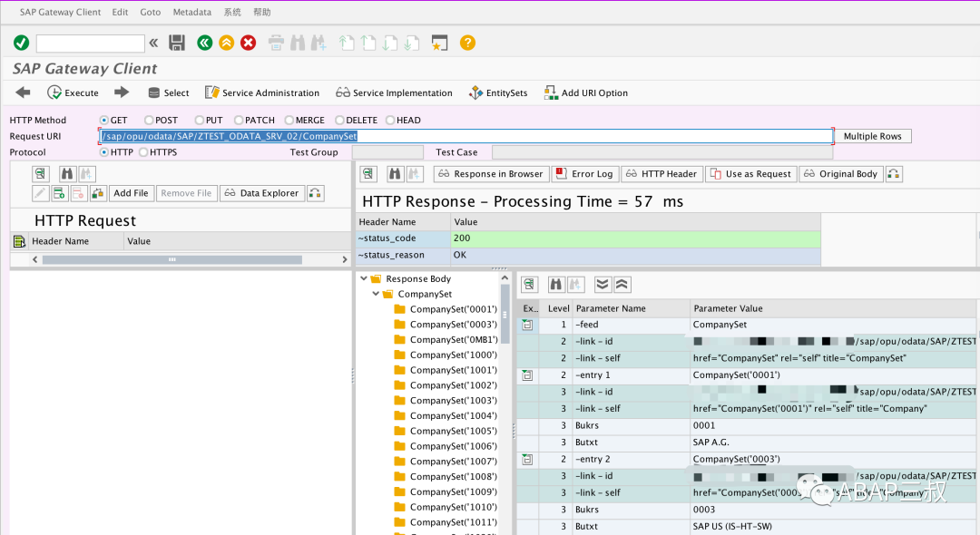This screenshot has width=980, height=535.
Task: Open the Edit menu
Action: pos(120,12)
